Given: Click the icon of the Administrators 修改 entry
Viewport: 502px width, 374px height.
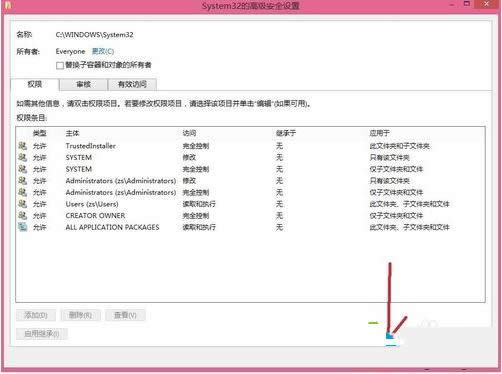Looking at the screenshot, I should (22, 181).
